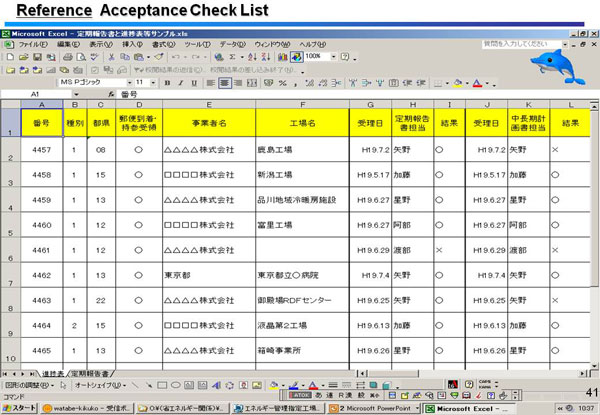This screenshot has height=415, width=600.
Task: Toggle Align Right for the cell
Action: tap(238, 83)
